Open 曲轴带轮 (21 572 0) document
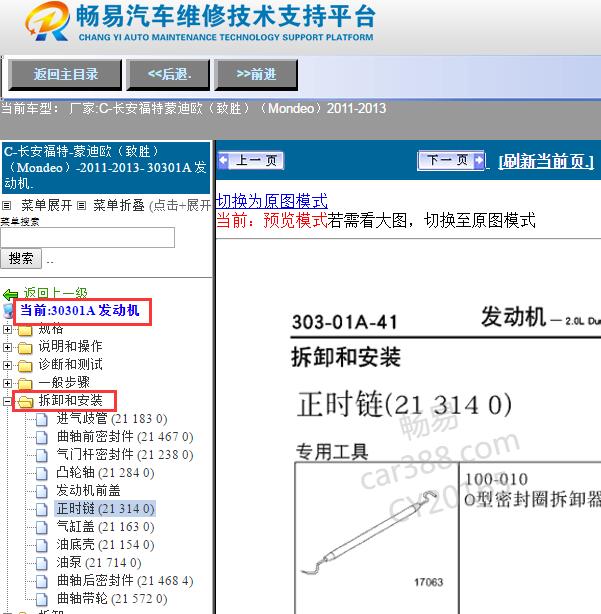Viewport: 601px width, 614px height. (x=112, y=598)
